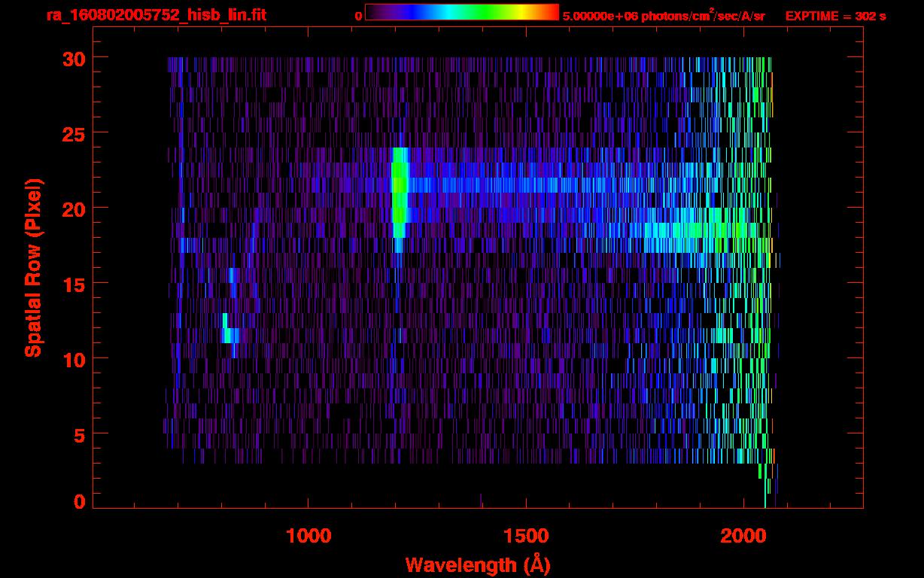Click the EXPTIME = 302 s text
This screenshot has height=578, width=924.
pyautogui.click(x=835, y=16)
